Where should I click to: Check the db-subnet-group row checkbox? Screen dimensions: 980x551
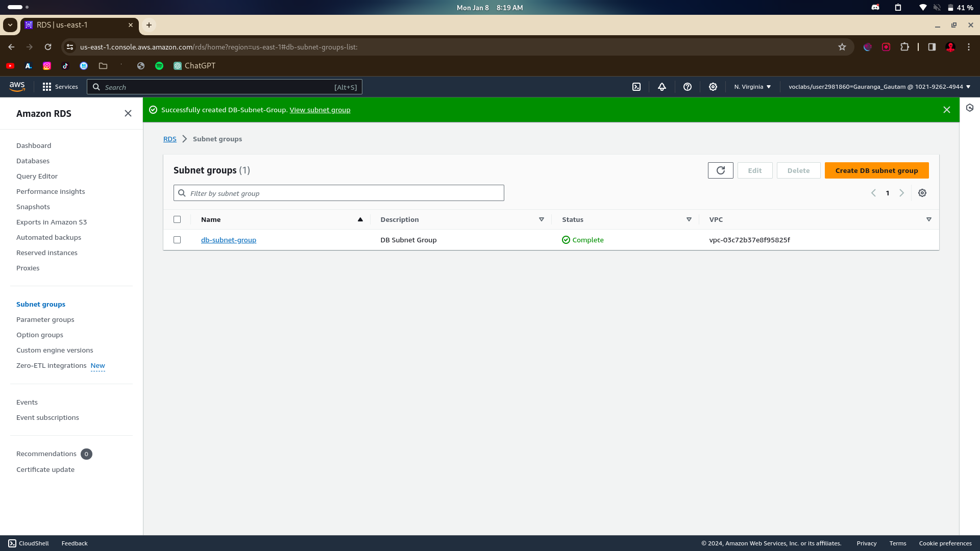coord(177,240)
